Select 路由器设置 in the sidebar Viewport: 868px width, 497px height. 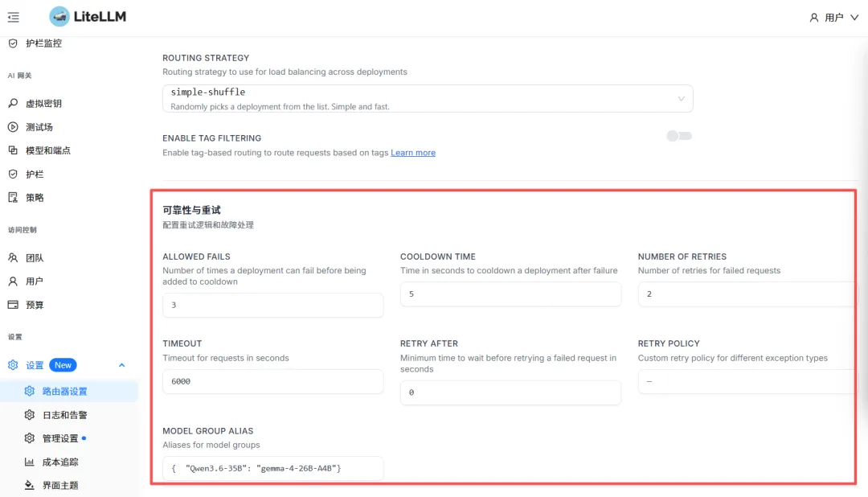[x=64, y=392]
